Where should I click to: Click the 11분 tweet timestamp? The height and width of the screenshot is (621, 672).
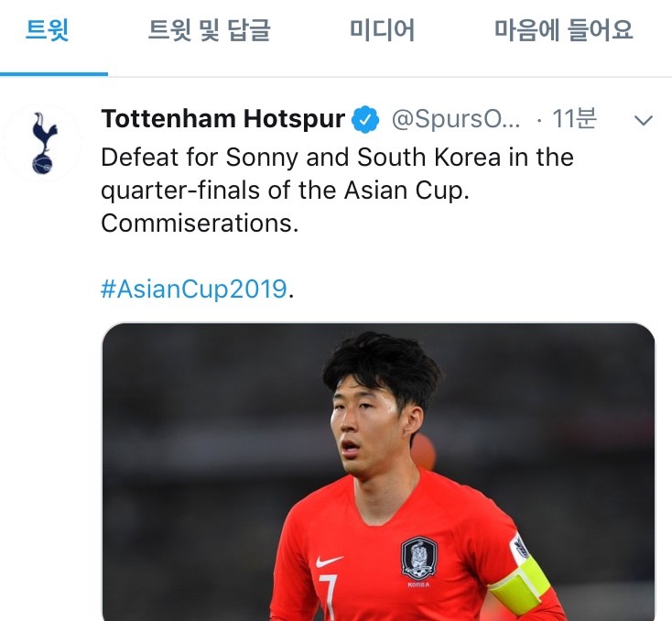(574, 119)
